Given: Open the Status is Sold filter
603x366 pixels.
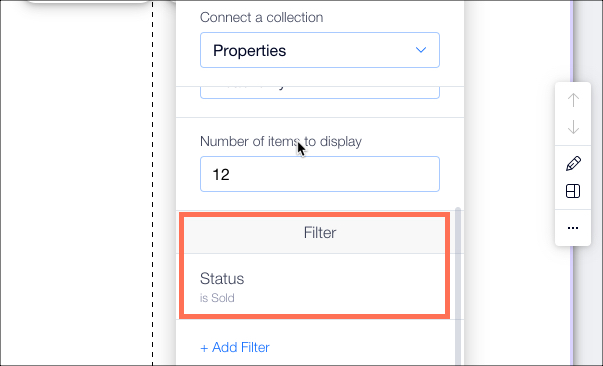Looking at the screenshot, I should tap(315, 286).
